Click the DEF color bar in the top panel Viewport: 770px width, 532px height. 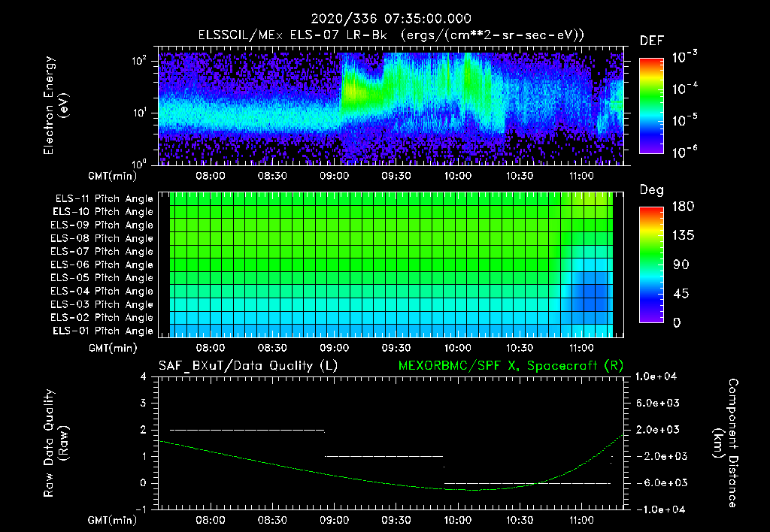pyautogui.click(x=651, y=106)
